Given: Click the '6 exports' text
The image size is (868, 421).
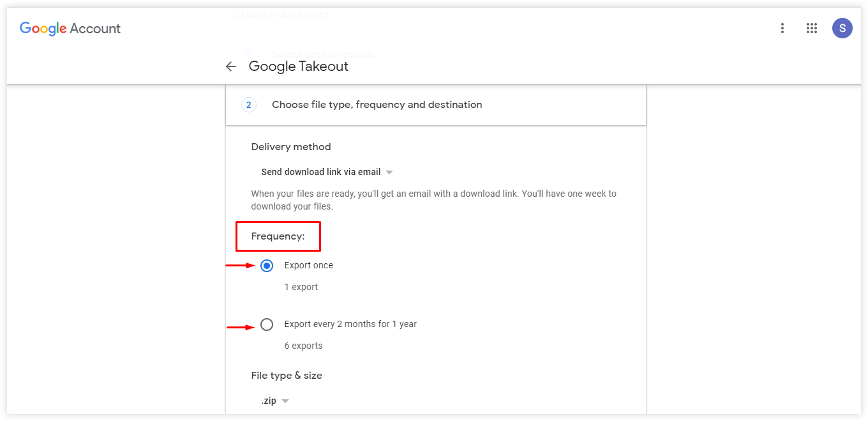Looking at the screenshot, I should click(304, 346).
